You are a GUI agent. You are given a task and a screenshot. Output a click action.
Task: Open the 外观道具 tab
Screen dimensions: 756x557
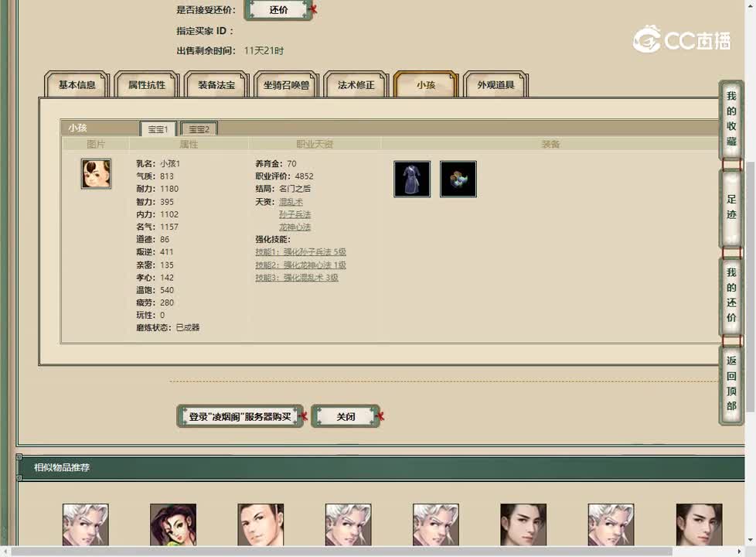(x=494, y=86)
